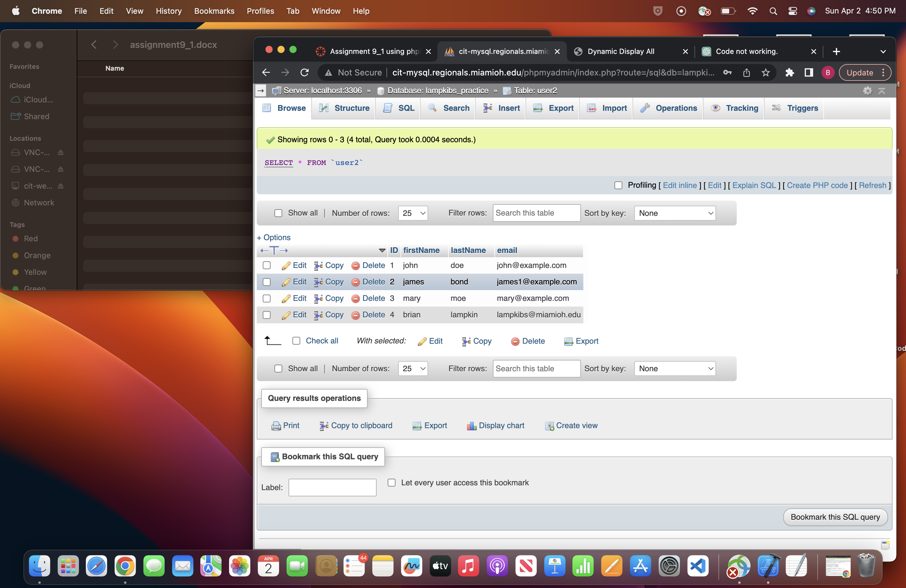
Task: Click Edit inline link
Action: click(x=679, y=185)
